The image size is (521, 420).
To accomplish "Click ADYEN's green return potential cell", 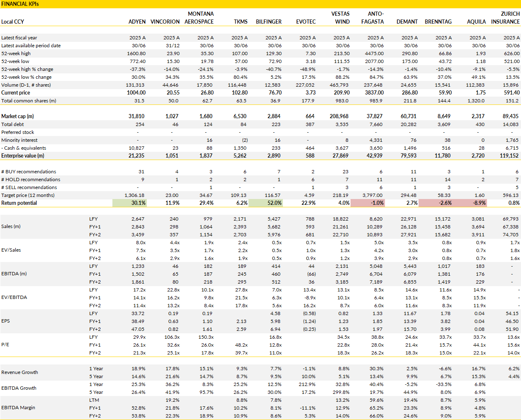I will 129,203.
